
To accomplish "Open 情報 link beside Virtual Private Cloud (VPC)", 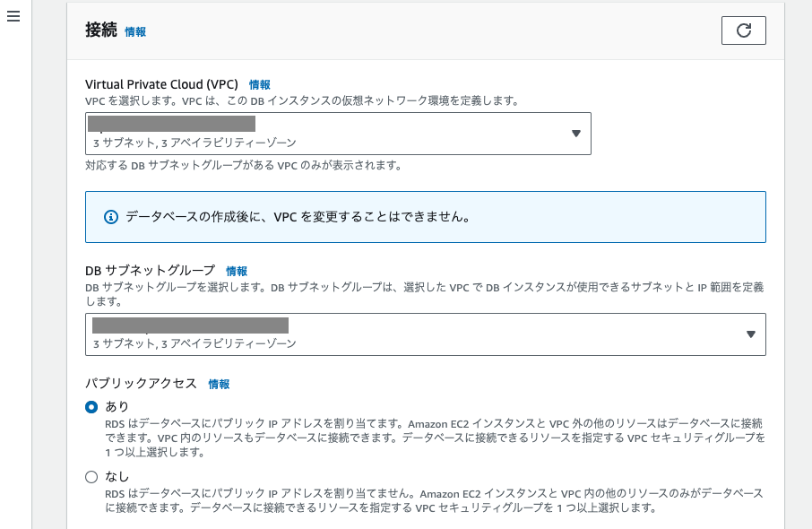I will pyautogui.click(x=259, y=85).
